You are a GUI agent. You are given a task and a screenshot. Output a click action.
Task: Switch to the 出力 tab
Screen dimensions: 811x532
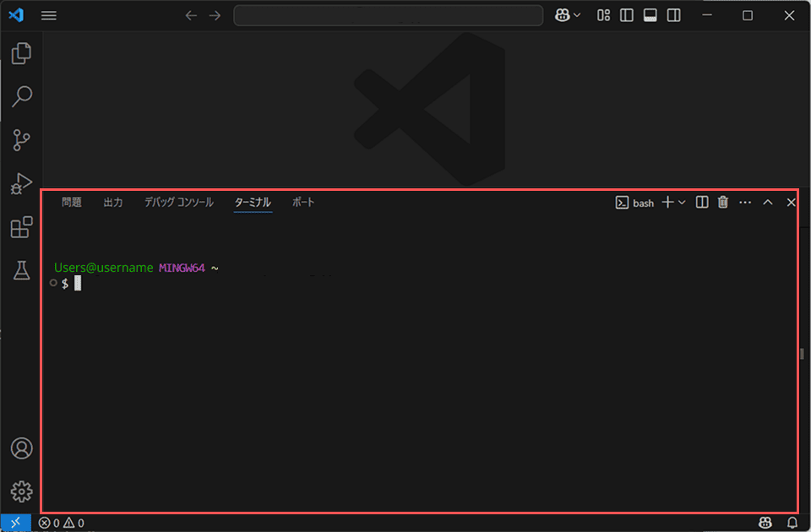click(112, 202)
